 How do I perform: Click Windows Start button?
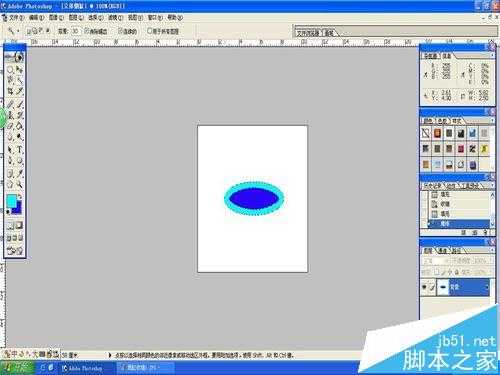pos(16,368)
